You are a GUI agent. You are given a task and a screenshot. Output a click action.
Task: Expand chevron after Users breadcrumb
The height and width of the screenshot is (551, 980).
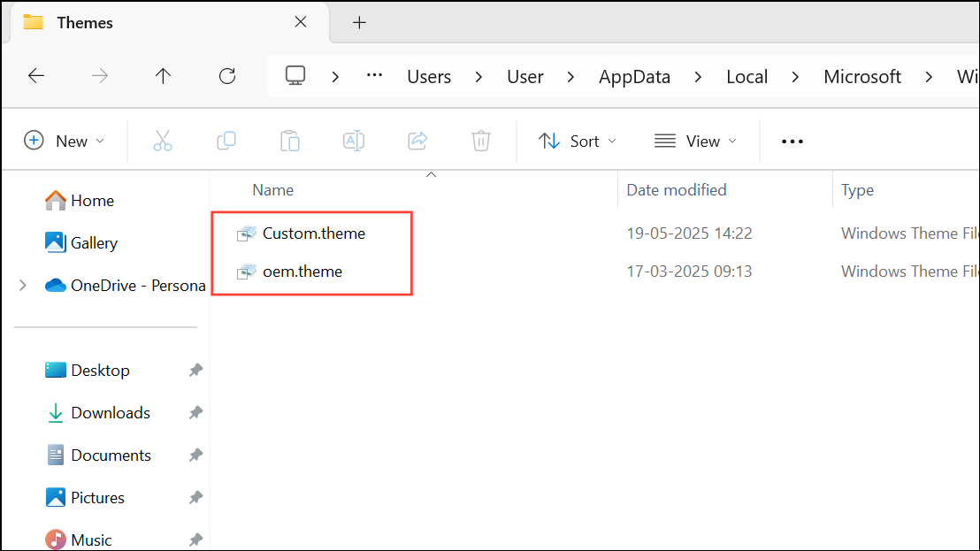tap(479, 77)
